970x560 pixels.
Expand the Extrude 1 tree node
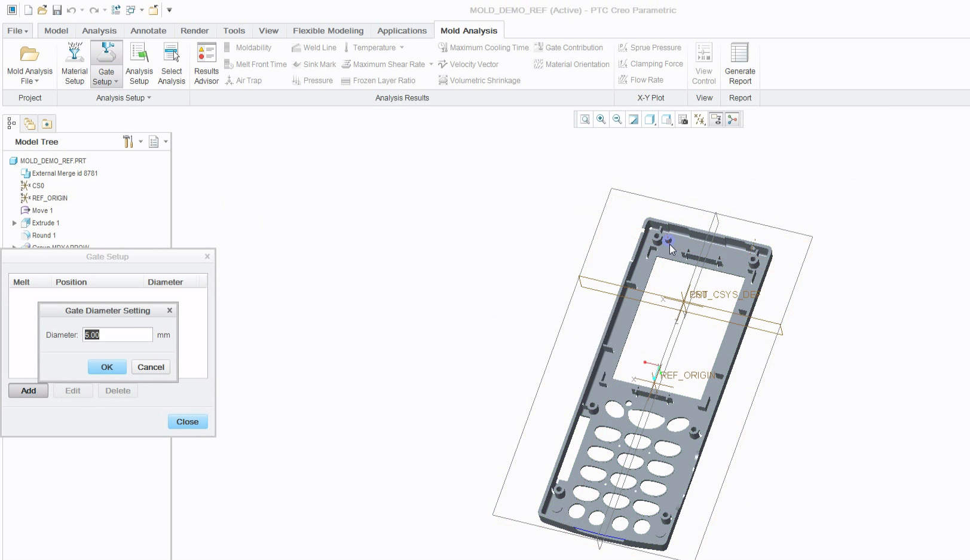pos(14,223)
